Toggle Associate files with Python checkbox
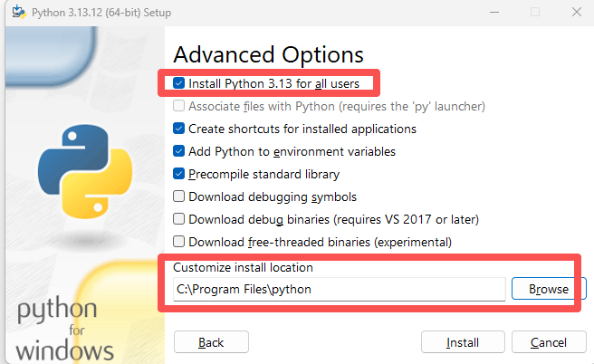This screenshot has height=364, width=594. (x=178, y=106)
